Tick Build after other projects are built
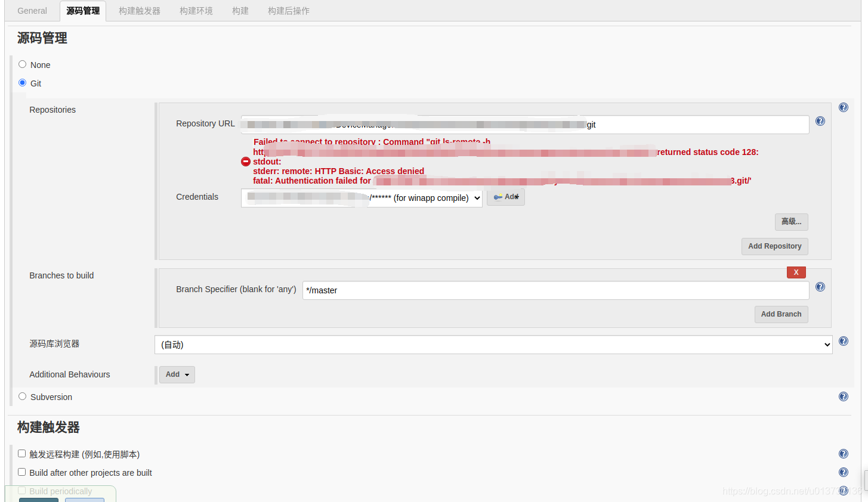 click(21, 472)
